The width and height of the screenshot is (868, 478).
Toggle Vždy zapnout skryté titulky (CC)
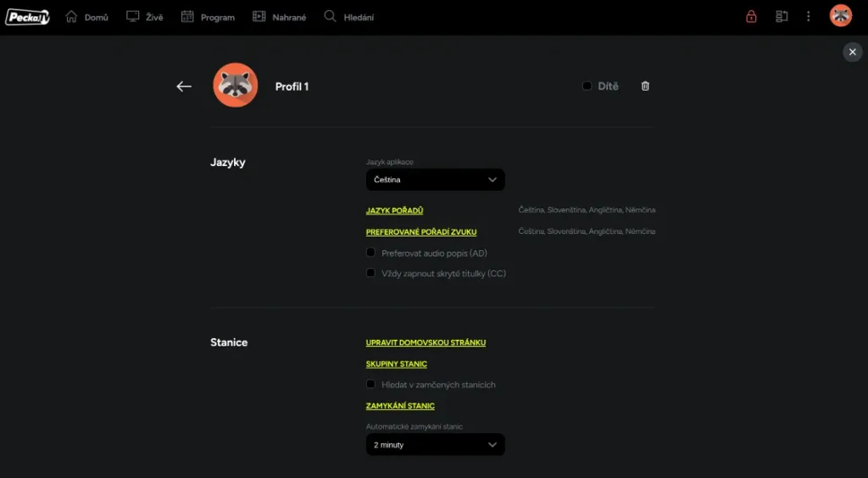[x=370, y=273]
